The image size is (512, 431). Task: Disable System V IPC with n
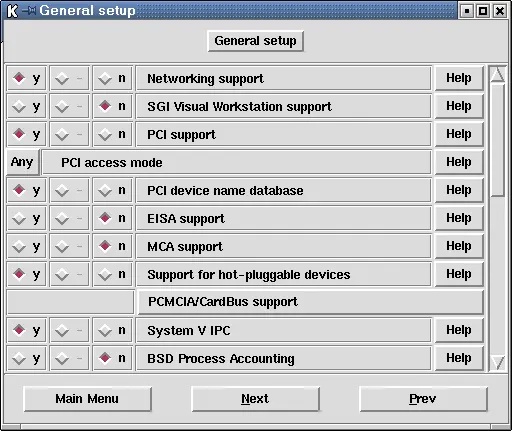pyautogui.click(x=113, y=330)
